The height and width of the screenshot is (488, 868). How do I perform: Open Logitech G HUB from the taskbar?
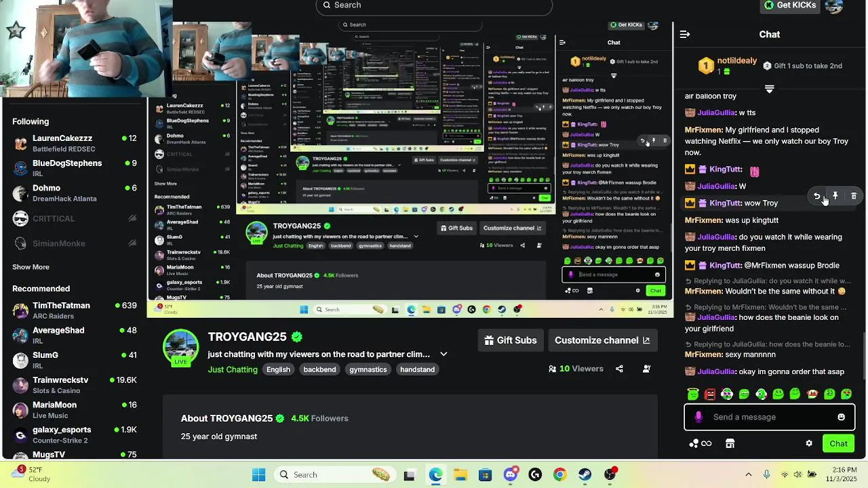(535, 474)
